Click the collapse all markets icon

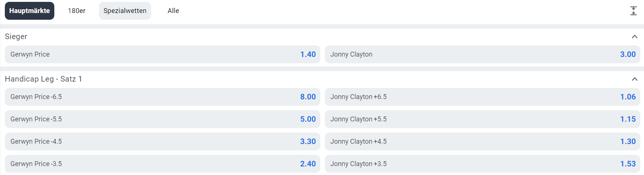click(x=633, y=11)
